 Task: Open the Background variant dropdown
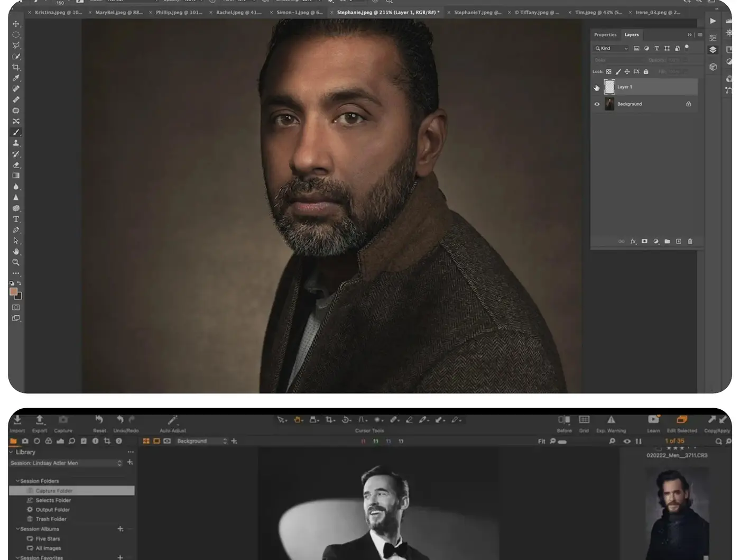pyautogui.click(x=202, y=441)
